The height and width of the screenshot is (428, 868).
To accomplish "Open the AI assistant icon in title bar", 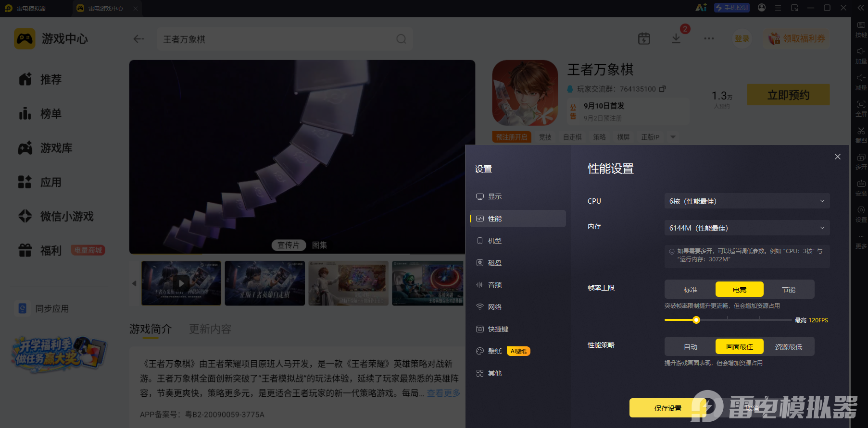I will coord(701,8).
